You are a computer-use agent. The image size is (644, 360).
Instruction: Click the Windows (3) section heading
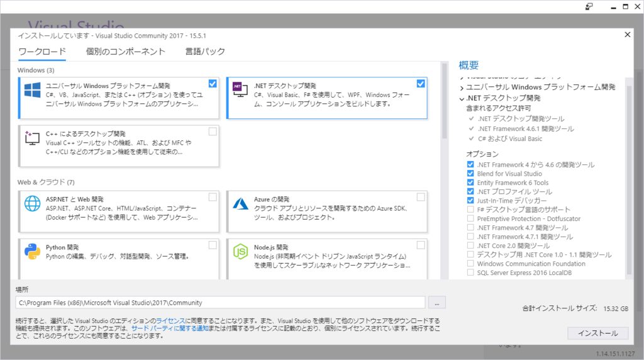pyautogui.click(x=36, y=70)
